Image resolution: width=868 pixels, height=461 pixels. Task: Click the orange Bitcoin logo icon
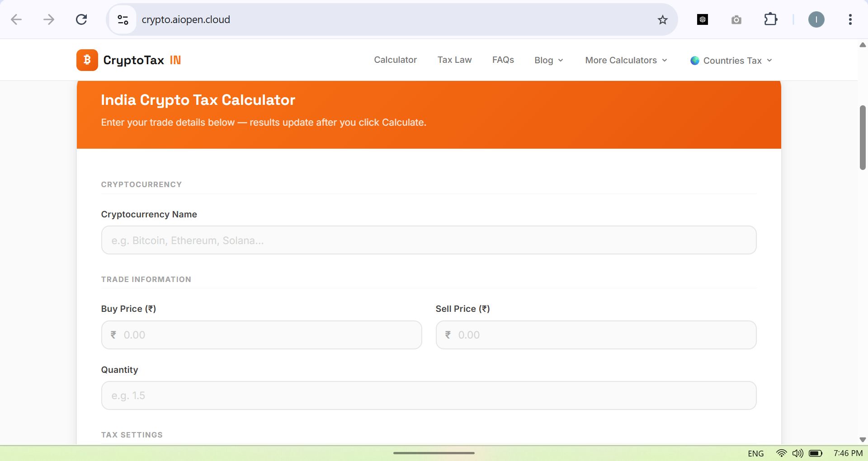(87, 60)
